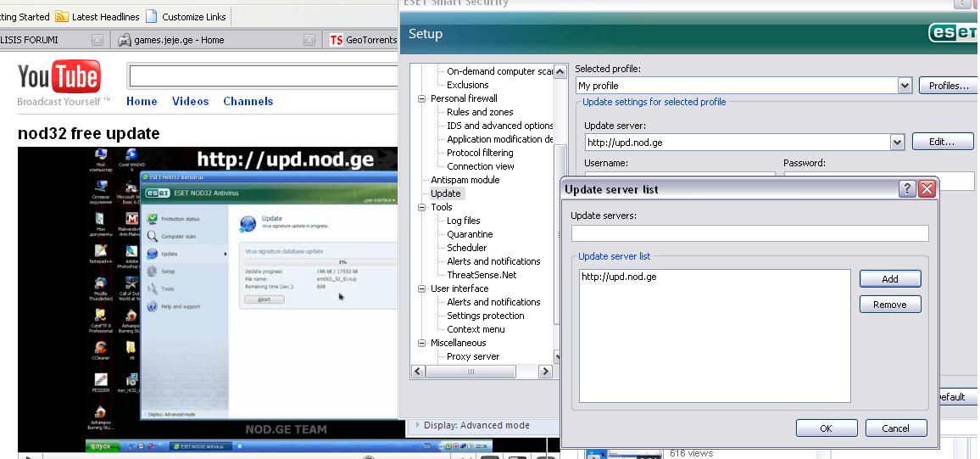Open the YouTube logo home link
The image size is (980, 459).
(59, 78)
